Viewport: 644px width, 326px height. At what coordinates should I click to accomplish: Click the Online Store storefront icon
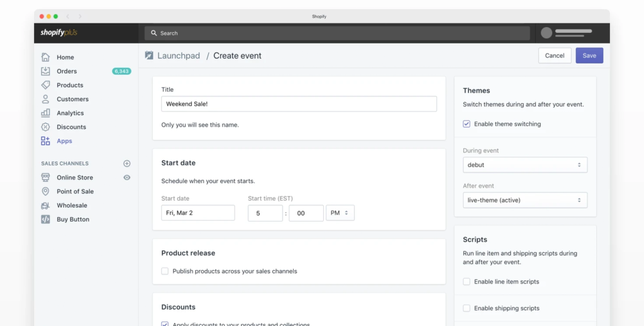[45, 177]
